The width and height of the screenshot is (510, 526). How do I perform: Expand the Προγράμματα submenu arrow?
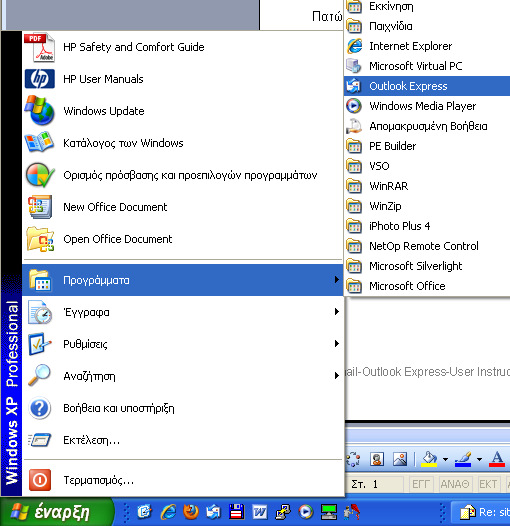[337, 279]
